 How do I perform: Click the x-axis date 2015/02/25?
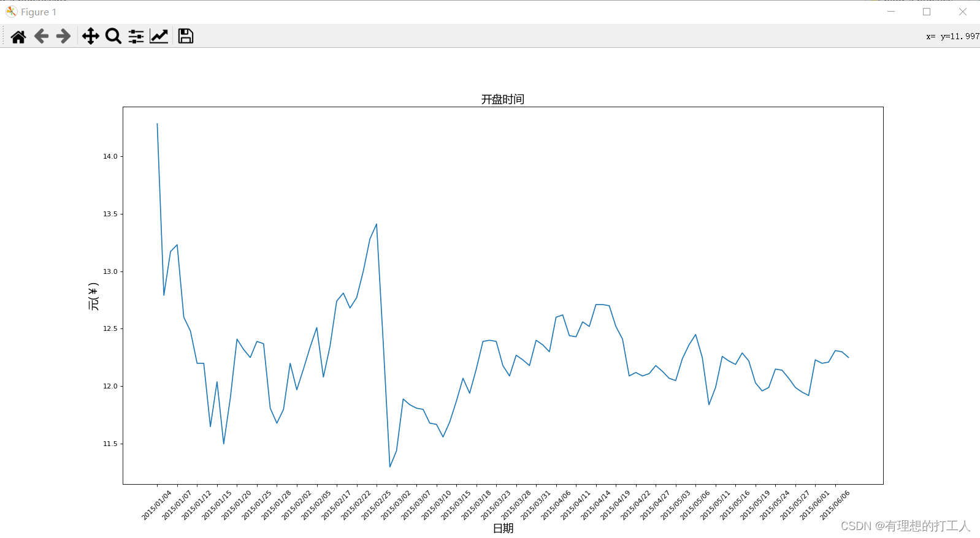376,505
